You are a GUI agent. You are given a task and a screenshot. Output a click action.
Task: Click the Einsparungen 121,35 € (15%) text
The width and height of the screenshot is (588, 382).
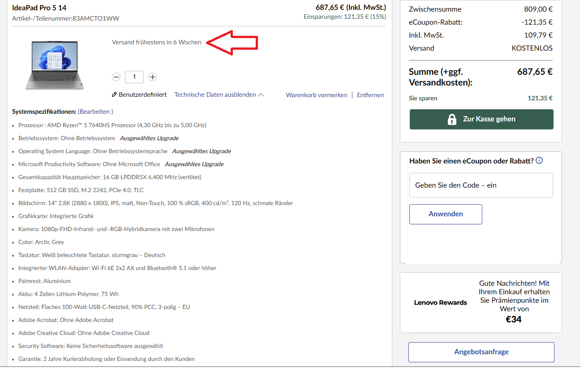[345, 17]
